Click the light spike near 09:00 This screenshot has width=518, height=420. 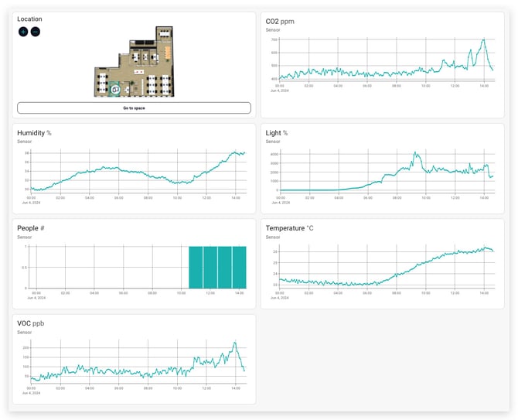click(415, 152)
